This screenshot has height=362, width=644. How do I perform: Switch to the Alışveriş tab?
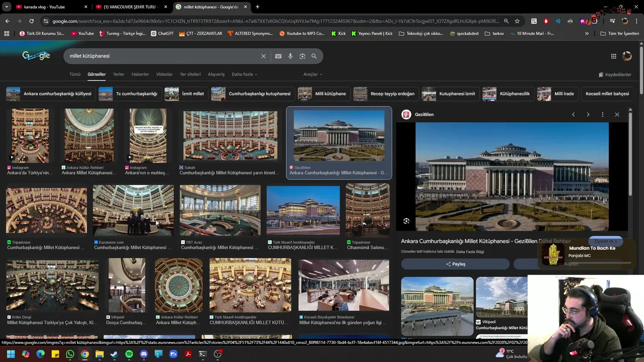[x=216, y=74]
